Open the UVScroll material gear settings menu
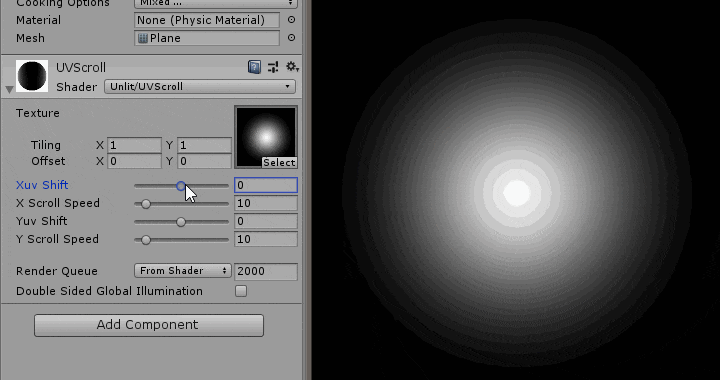 292,67
